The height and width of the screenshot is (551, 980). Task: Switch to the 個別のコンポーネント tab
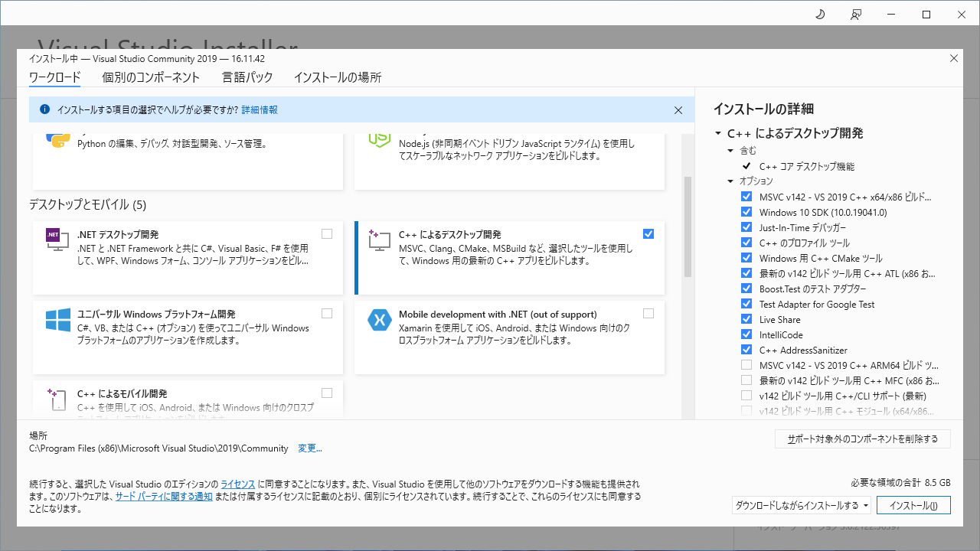coord(151,77)
